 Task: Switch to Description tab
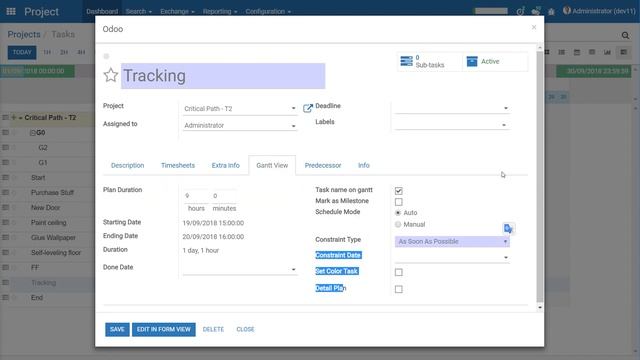[127, 165]
